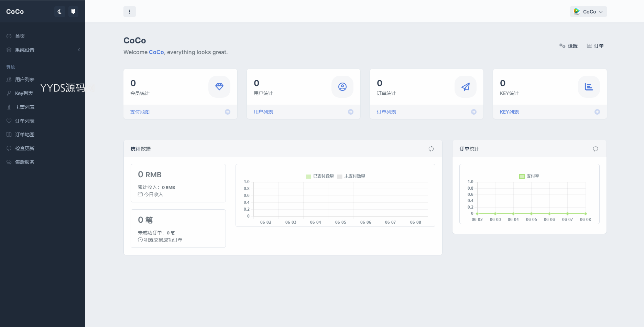Click the paper plane icon on 订单统计 card
This screenshot has width=644, height=327.
(465, 87)
